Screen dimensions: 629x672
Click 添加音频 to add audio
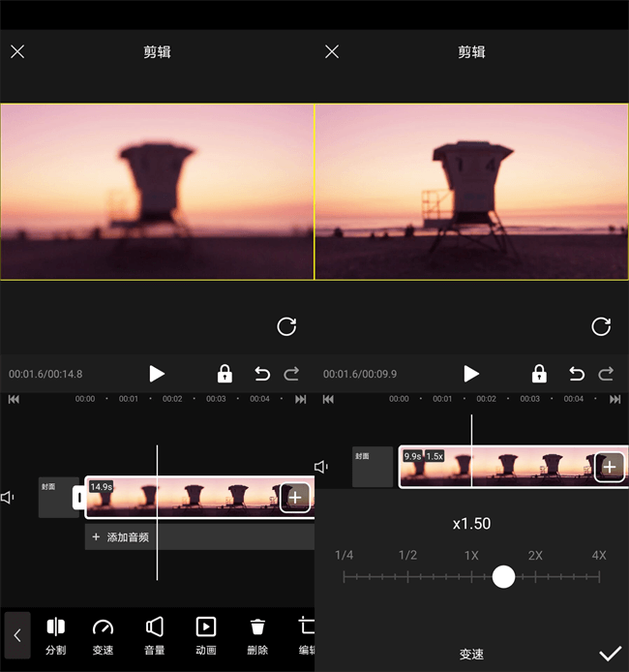pos(121,536)
